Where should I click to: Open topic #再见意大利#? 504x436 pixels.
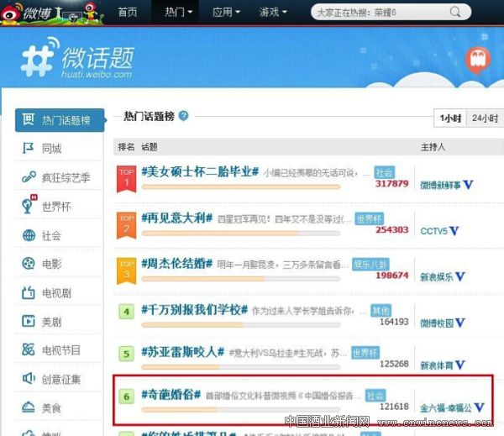[176, 218]
